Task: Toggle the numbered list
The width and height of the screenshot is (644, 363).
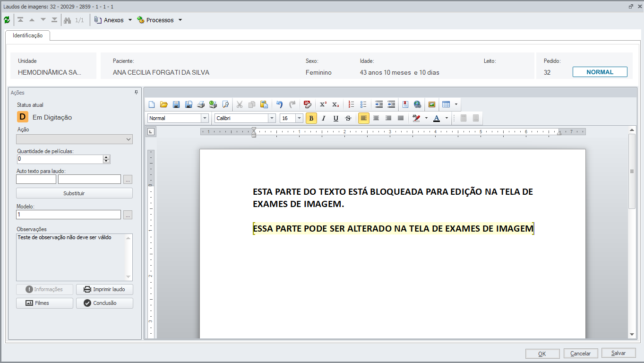Action: (351, 104)
